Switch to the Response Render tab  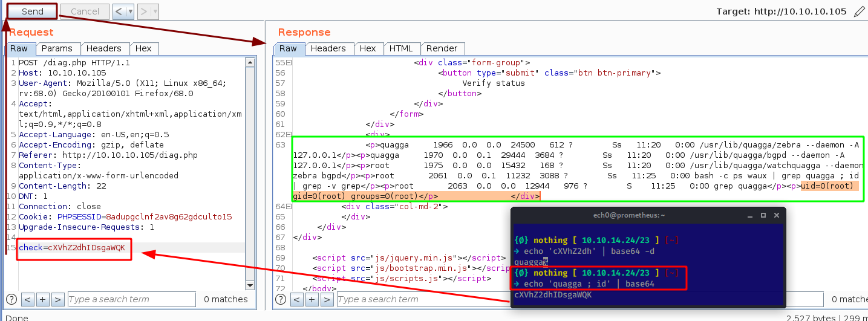(x=442, y=49)
